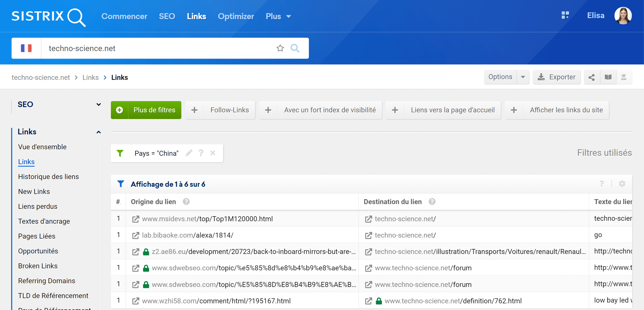The height and width of the screenshot is (310, 644).
Task: Click 'techno-science.net/' destination in msidevs row
Action: point(405,219)
